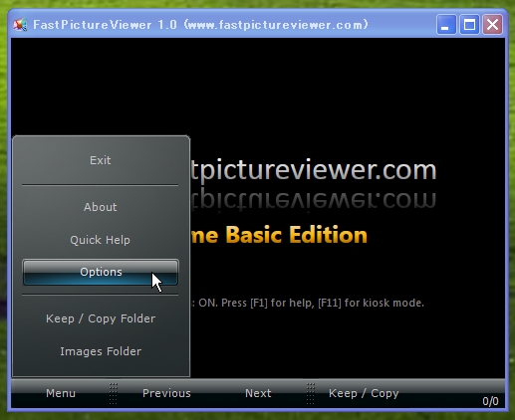Go to the Previous image
515x420 pixels.
166,393
